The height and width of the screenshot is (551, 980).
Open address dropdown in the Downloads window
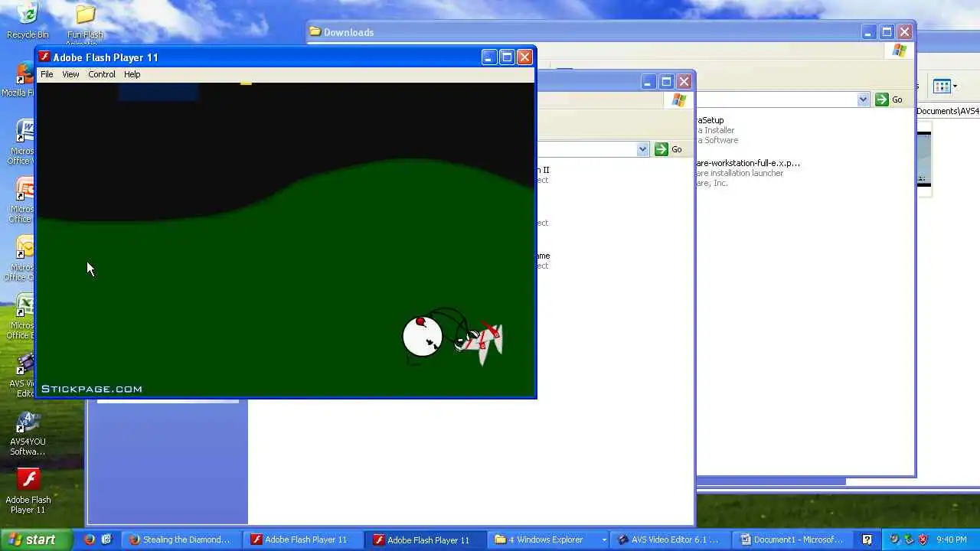tap(863, 99)
